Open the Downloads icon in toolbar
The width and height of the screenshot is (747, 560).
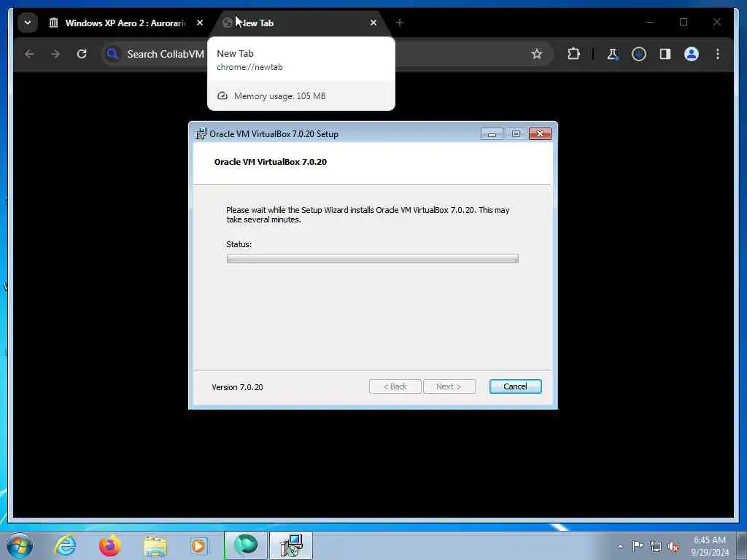point(639,54)
